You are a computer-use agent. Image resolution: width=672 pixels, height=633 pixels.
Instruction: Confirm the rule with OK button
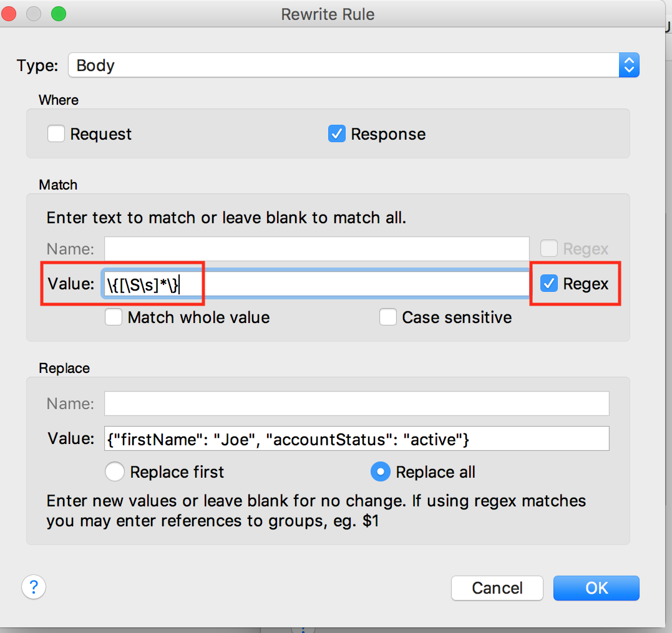pos(596,588)
